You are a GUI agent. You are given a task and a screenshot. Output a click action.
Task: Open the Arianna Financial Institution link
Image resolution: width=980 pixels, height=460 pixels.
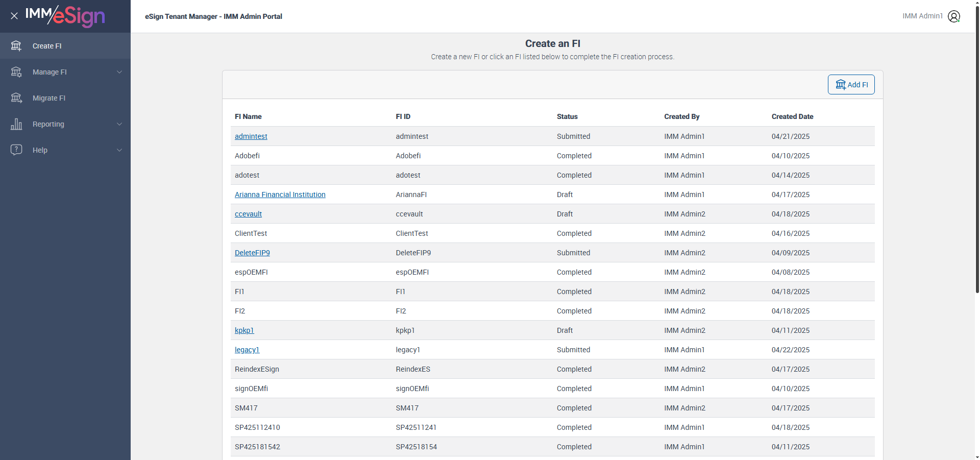(x=280, y=195)
